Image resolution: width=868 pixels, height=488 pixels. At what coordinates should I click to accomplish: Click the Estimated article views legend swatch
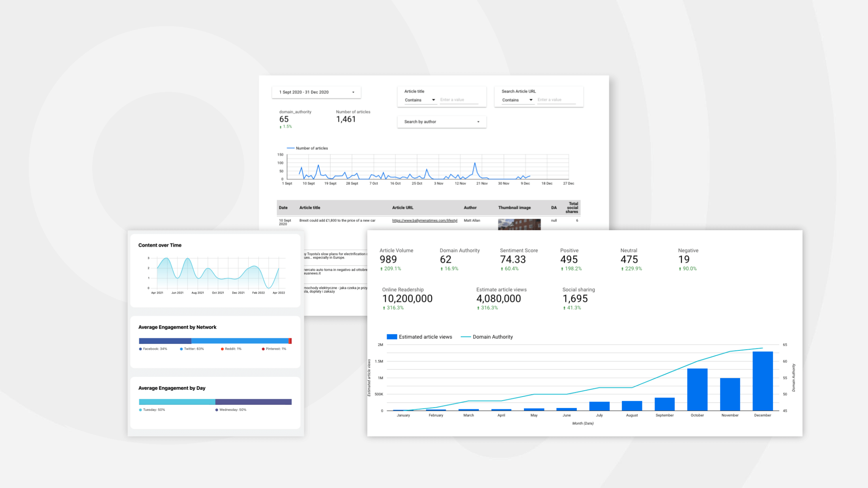pos(392,337)
